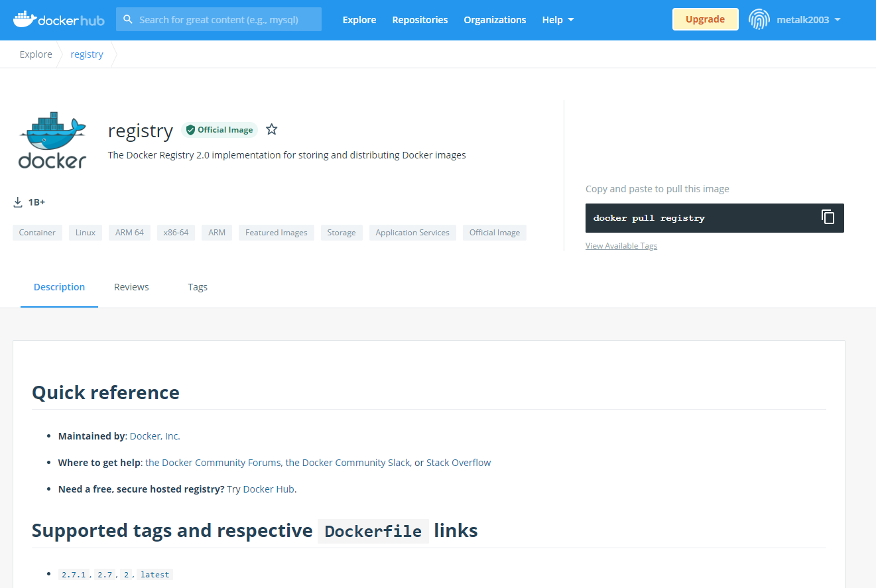The width and height of the screenshot is (876, 588).
Task: Go to Repositories
Action: 420,20
